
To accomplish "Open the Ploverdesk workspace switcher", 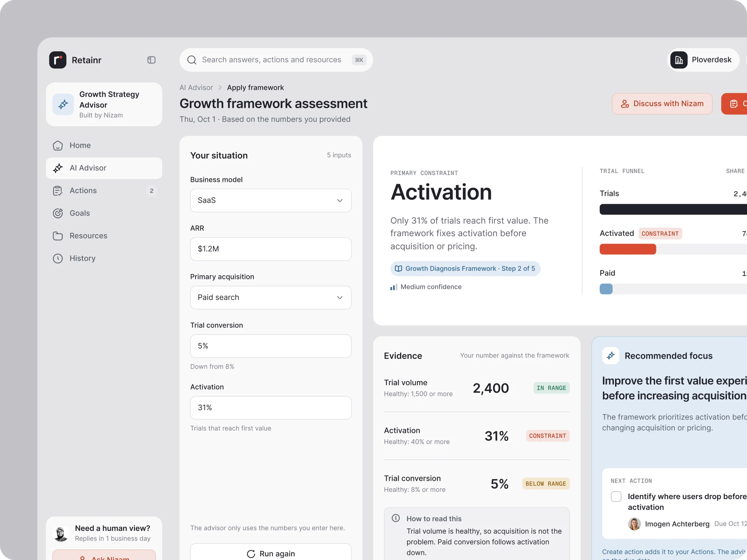I will [703, 60].
